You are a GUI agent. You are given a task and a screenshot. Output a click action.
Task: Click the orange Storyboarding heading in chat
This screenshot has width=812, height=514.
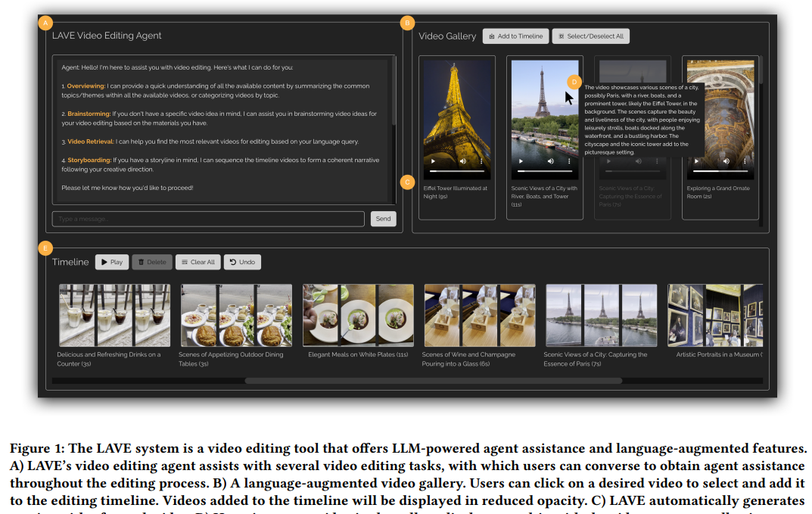pyautogui.click(x=89, y=160)
